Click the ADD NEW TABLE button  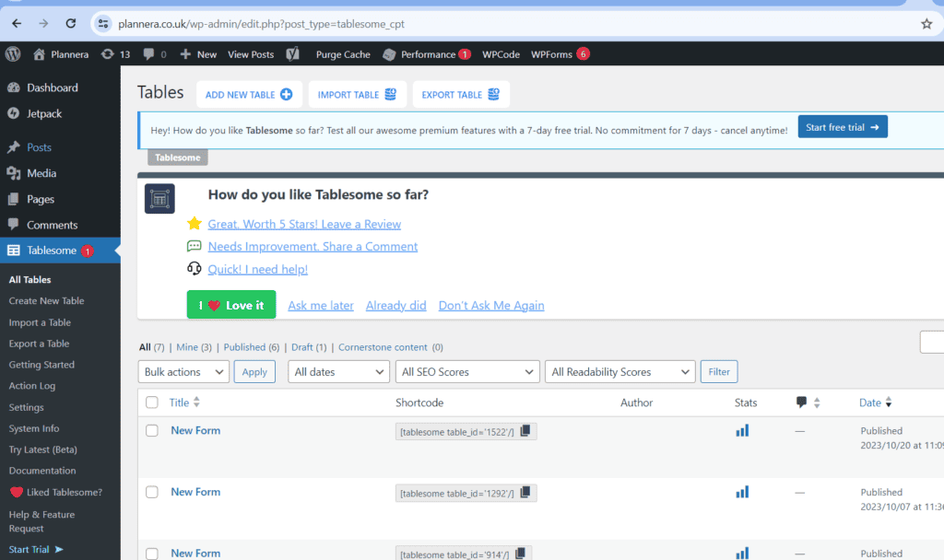[x=248, y=95]
